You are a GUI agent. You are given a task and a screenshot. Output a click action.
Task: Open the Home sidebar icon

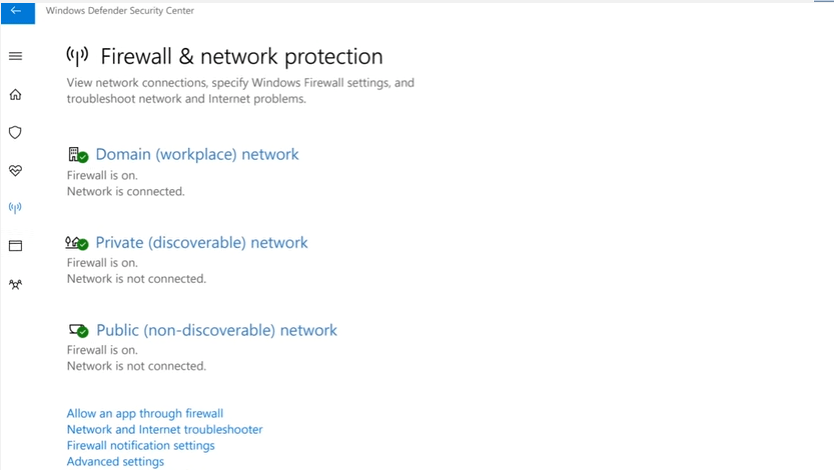(x=15, y=95)
